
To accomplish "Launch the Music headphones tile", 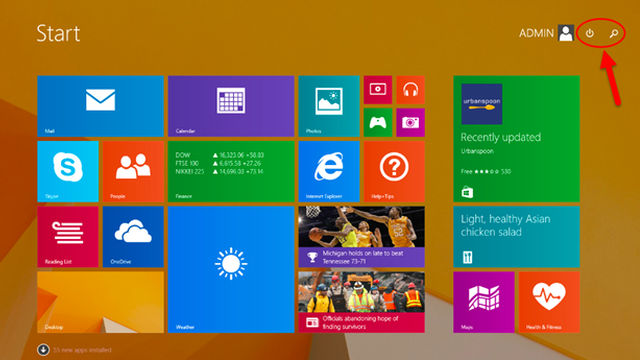I will (x=411, y=90).
